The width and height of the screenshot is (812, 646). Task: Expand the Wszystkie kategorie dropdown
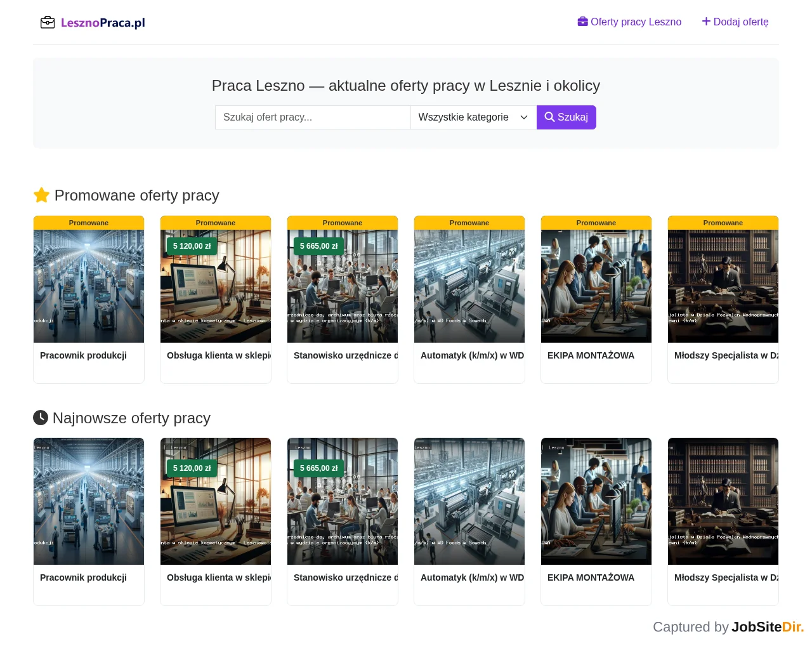pos(474,117)
